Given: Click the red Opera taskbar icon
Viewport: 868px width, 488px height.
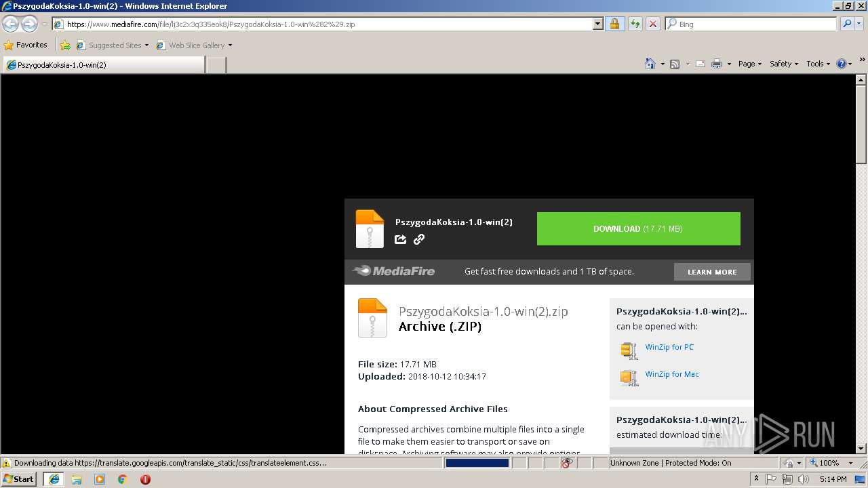Looking at the screenshot, I should click(x=145, y=479).
